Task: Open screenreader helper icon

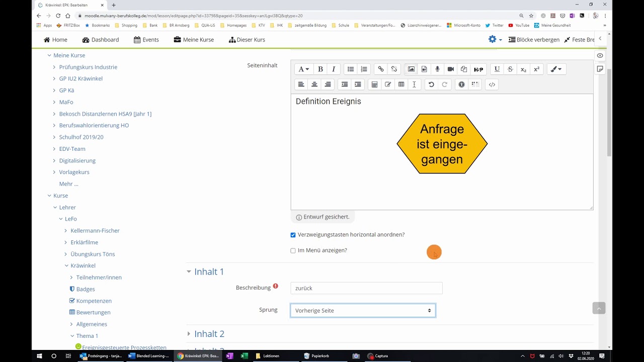Action: pos(475,84)
